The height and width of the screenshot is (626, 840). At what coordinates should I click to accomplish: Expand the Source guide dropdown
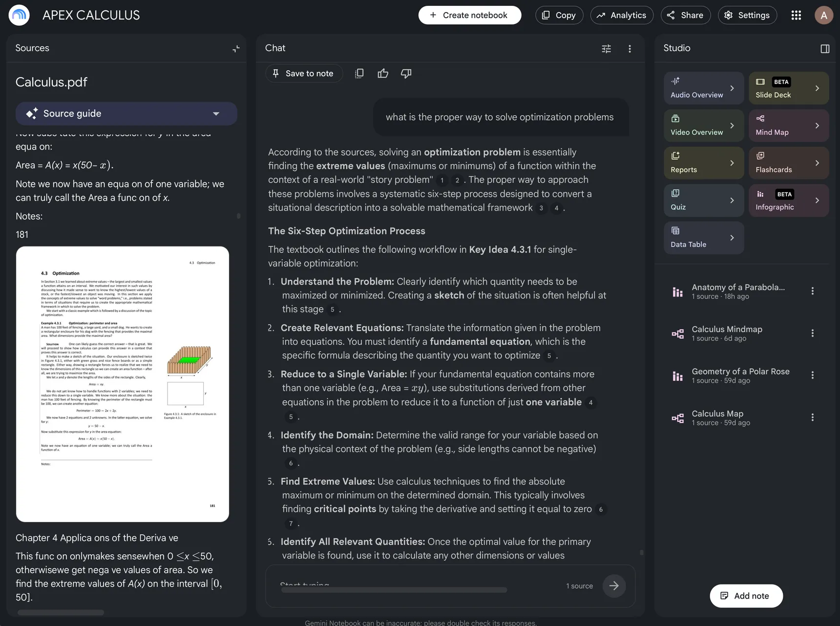click(126, 113)
